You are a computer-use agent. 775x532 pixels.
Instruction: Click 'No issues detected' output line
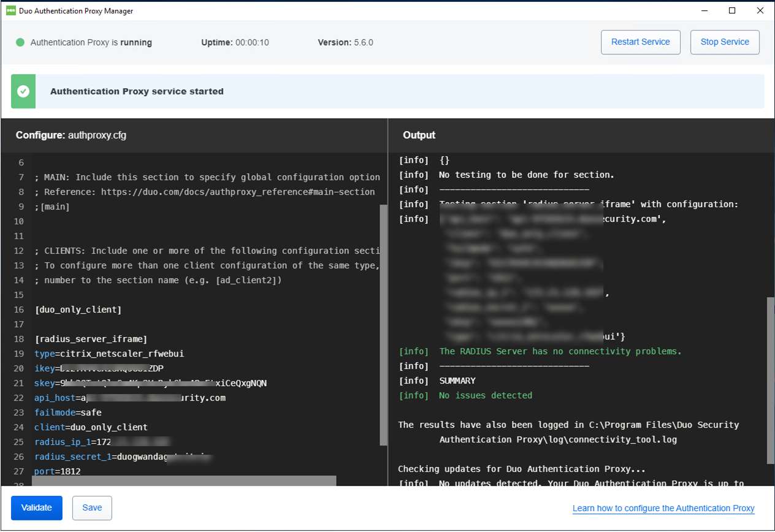tap(486, 395)
